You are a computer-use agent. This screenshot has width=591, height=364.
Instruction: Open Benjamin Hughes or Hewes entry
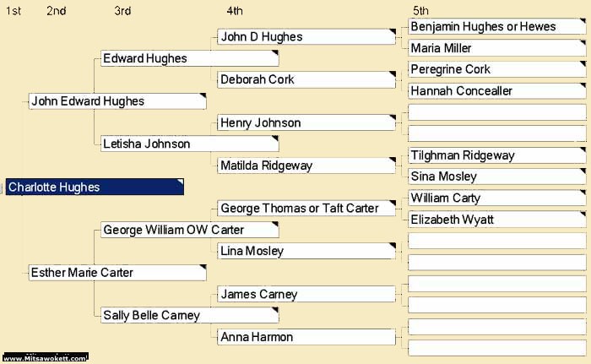click(484, 27)
